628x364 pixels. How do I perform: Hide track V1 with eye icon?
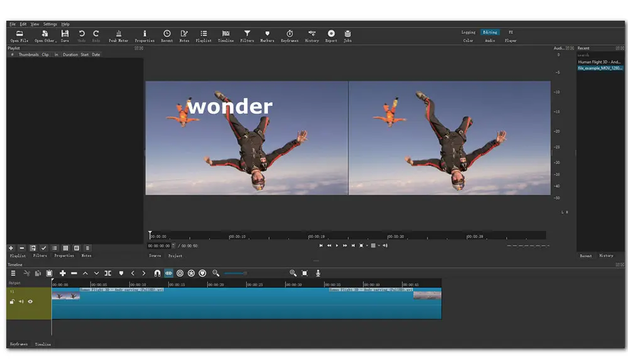[x=30, y=301]
